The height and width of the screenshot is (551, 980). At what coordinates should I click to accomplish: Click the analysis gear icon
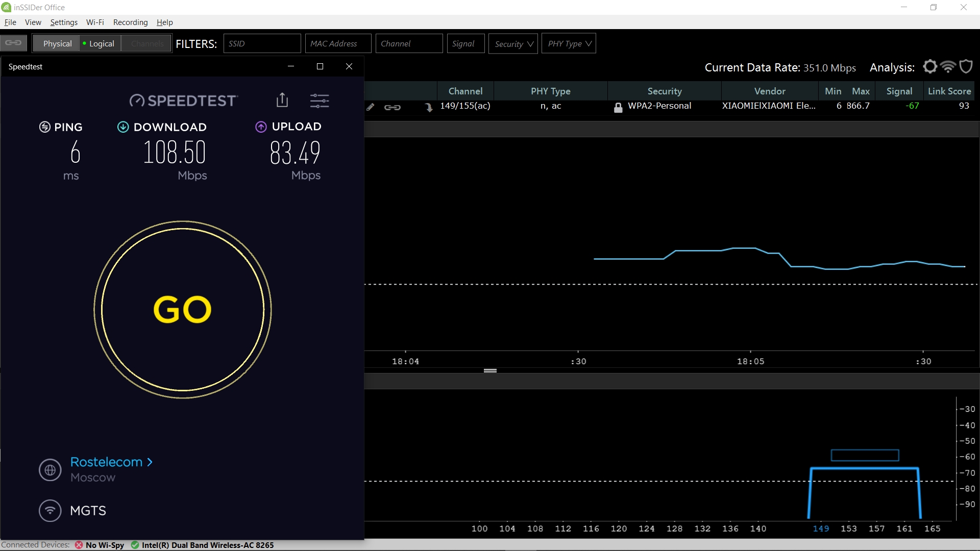click(930, 67)
